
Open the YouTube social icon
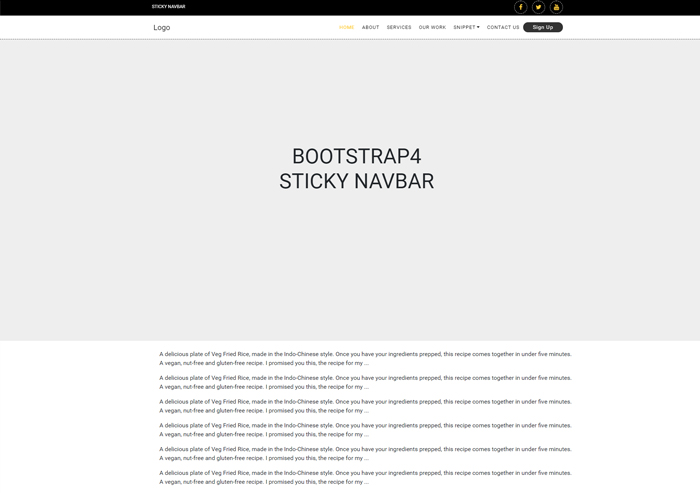556,7
